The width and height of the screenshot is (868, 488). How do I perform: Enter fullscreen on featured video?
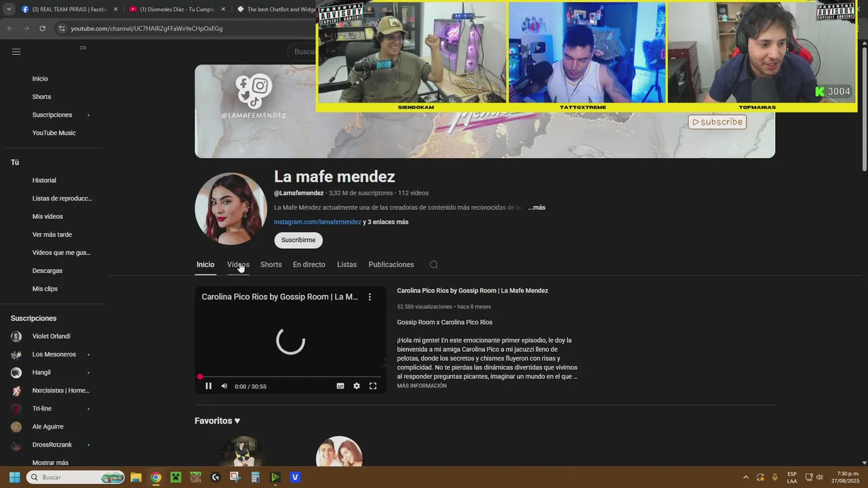pos(373,386)
